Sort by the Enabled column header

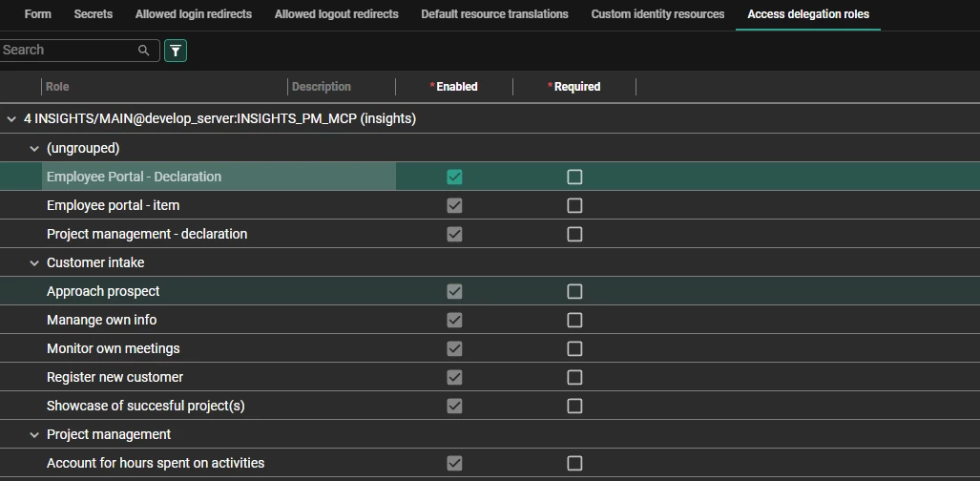tap(456, 86)
